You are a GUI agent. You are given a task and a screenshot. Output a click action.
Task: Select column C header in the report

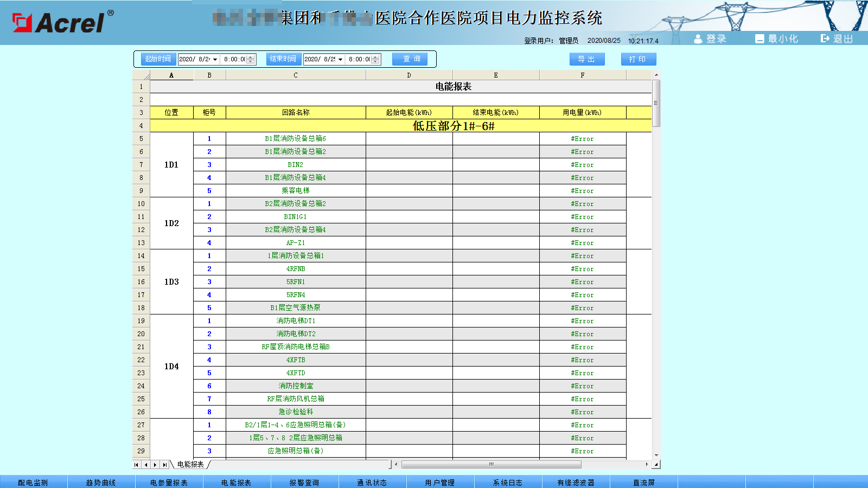coord(296,75)
